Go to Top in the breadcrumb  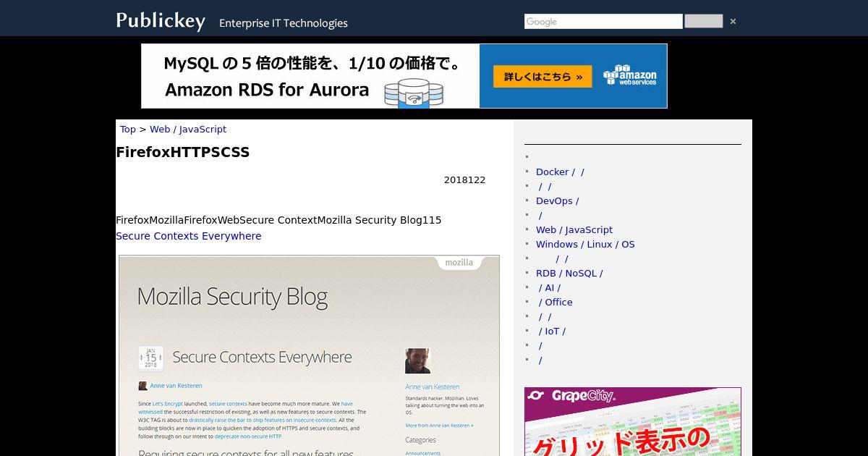[x=128, y=129]
